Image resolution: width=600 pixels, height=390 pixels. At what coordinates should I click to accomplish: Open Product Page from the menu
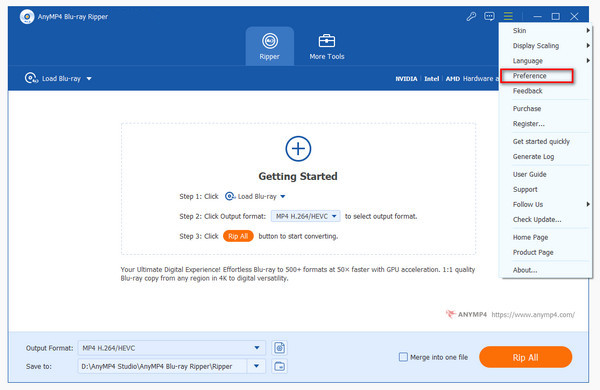coord(546,252)
